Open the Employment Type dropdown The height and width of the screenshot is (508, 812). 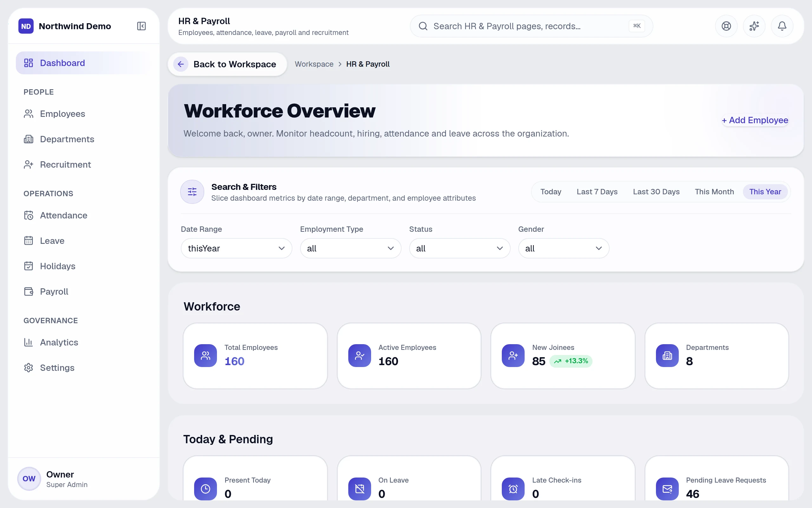(x=350, y=248)
